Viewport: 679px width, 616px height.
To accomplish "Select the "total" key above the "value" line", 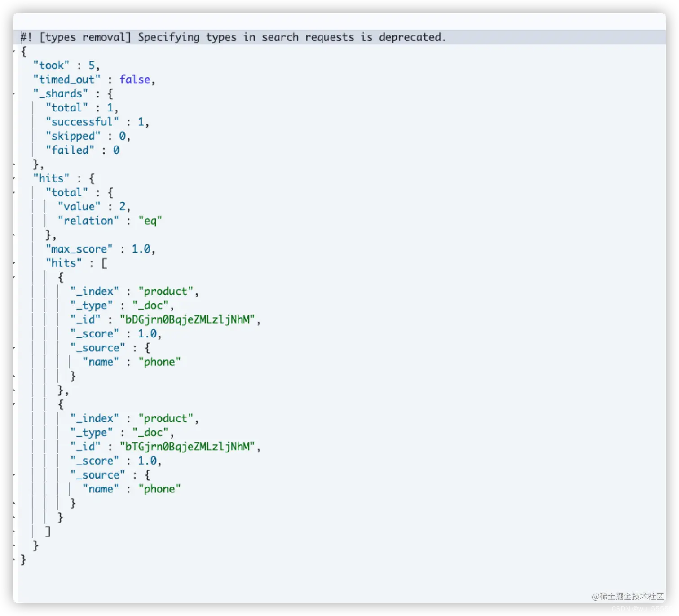I will tap(67, 193).
